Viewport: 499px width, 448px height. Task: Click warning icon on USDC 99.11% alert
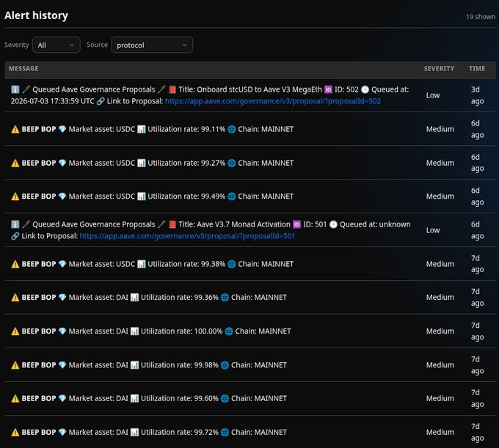(x=15, y=129)
